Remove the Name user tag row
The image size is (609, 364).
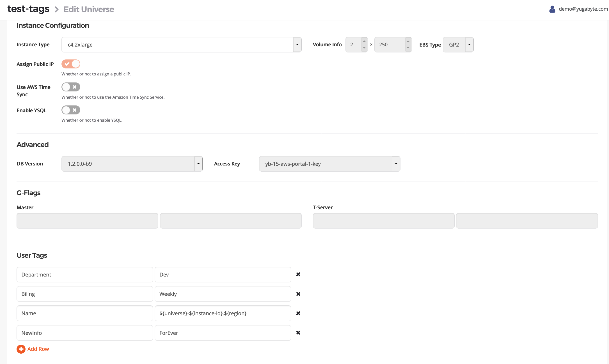298,313
